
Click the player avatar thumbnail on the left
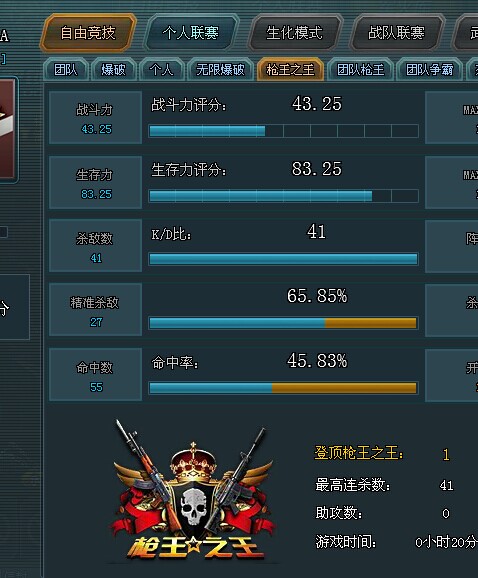7,129
